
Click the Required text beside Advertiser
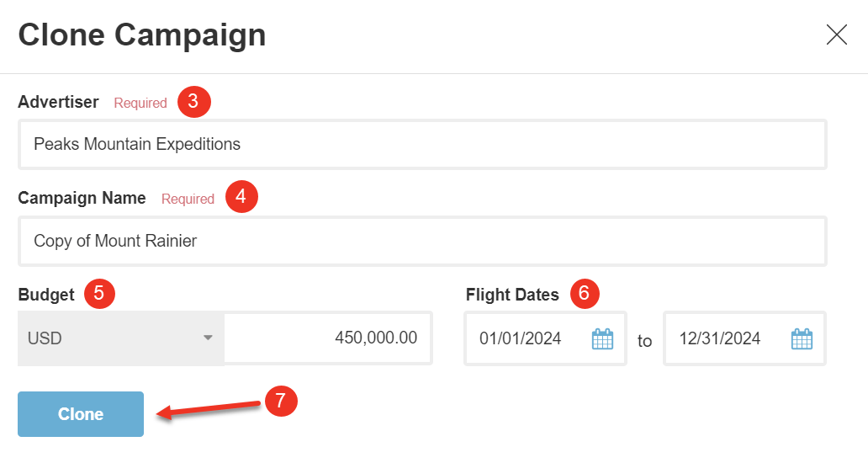click(x=140, y=103)
